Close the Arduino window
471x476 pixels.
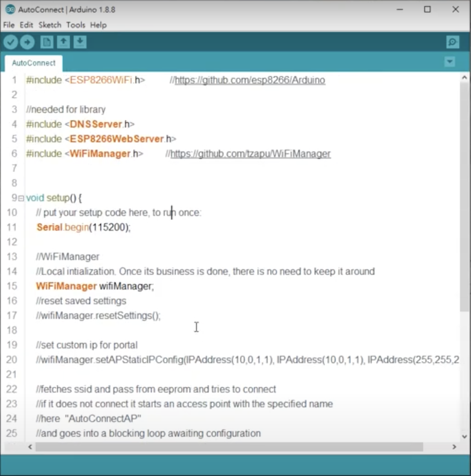(x=455, y=9)
